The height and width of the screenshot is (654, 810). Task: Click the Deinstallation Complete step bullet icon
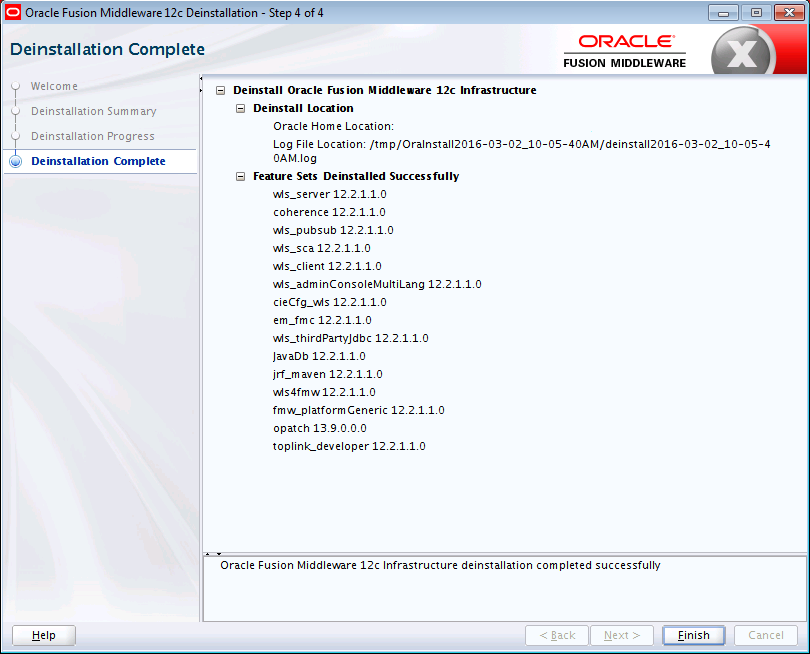click(16, 162)
